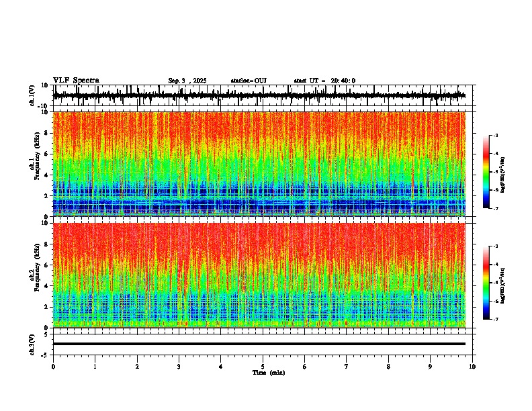Click the ch.3 flat black voltage trace
Screen dimensions: 532x411
(x=259, y=344)
